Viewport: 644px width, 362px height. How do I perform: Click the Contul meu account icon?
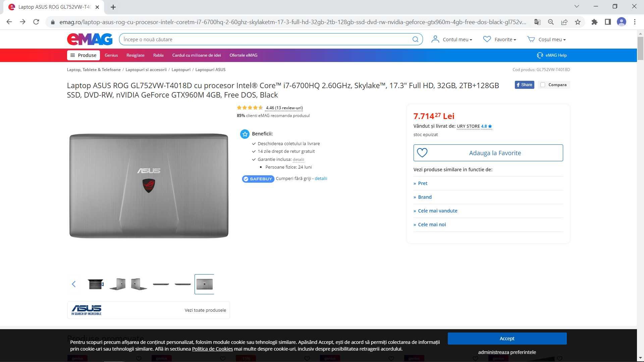[435, 39]
